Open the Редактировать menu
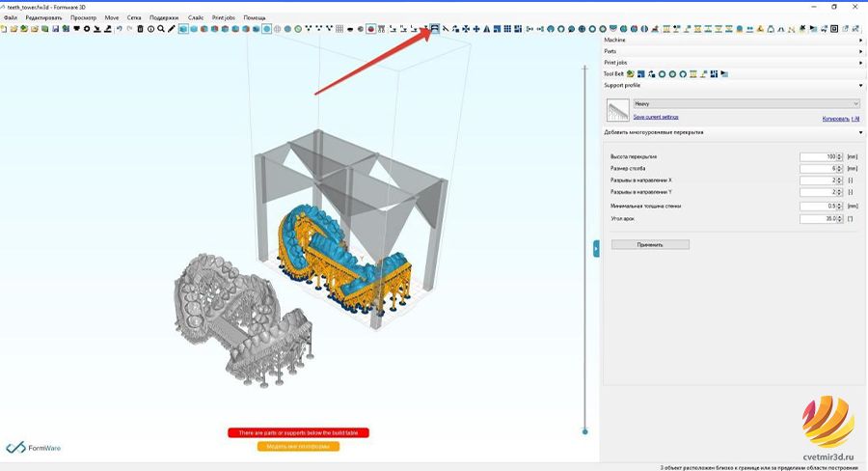Screen dimensions: 868x471 43,17
